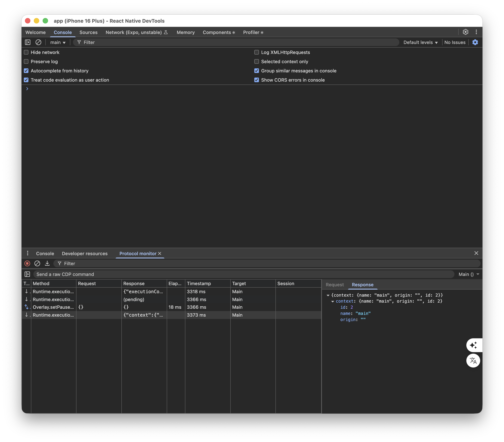Uncheck Group similar messages in console
The height and width of the screenshot is (442, 504).
(x=256, y=71)
